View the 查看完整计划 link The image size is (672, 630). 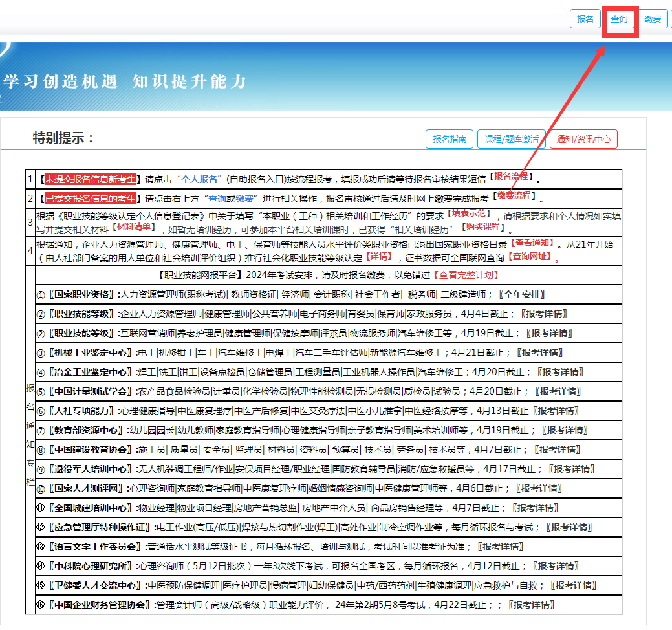(x=466, y=275)
